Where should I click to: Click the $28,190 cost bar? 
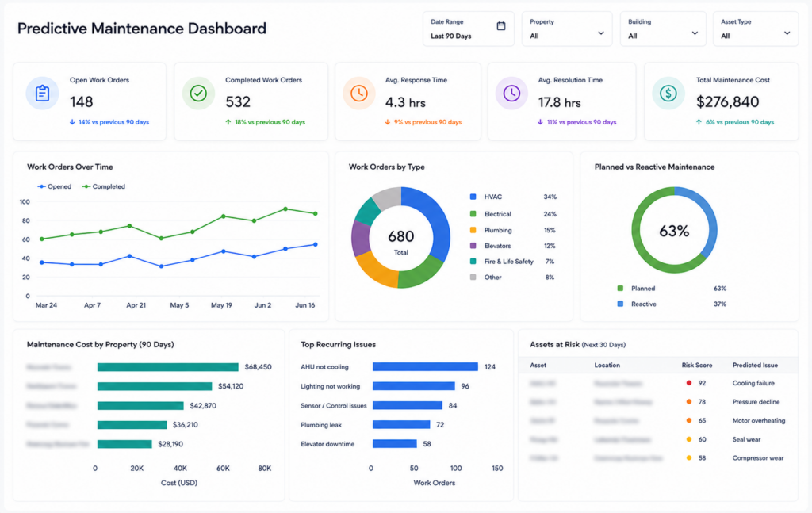(x=124, y=444)
